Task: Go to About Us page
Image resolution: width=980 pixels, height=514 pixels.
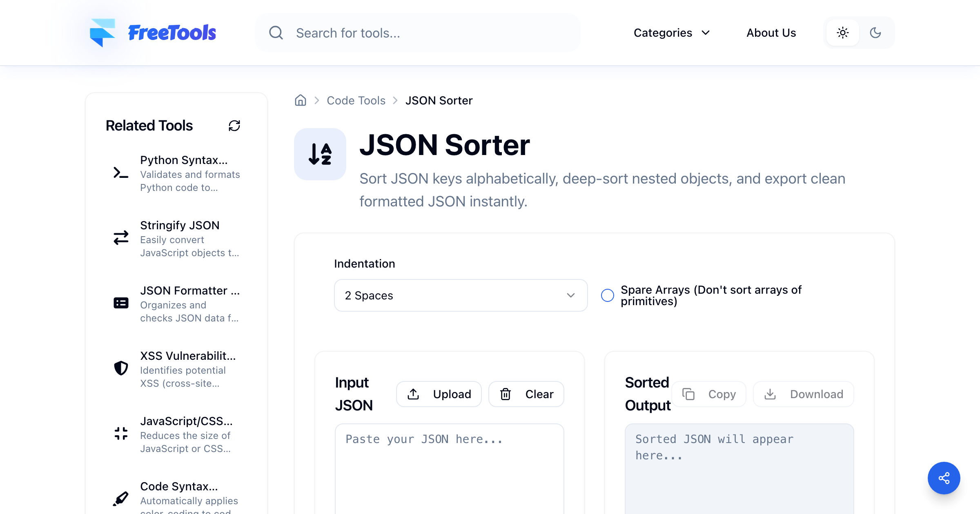Action: (x=771, y=33)
